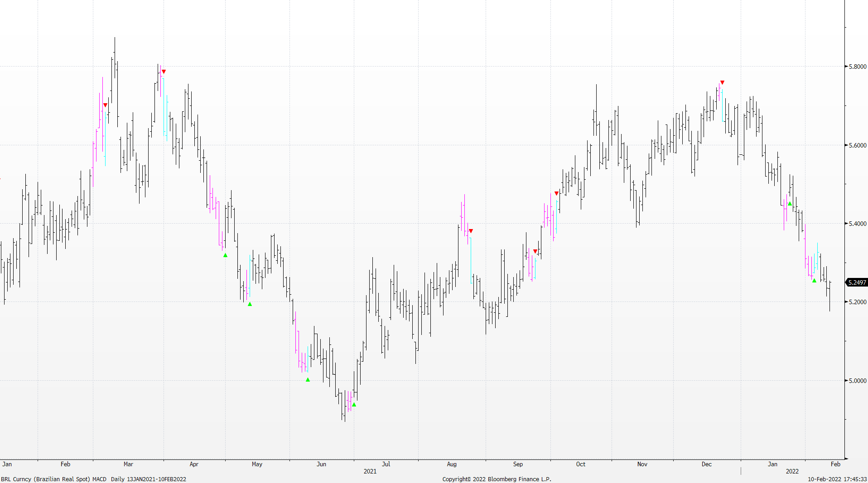Click the red down triangle in mid-March
This screenshot has height=483, width=868.
click(x=164, y=72)
